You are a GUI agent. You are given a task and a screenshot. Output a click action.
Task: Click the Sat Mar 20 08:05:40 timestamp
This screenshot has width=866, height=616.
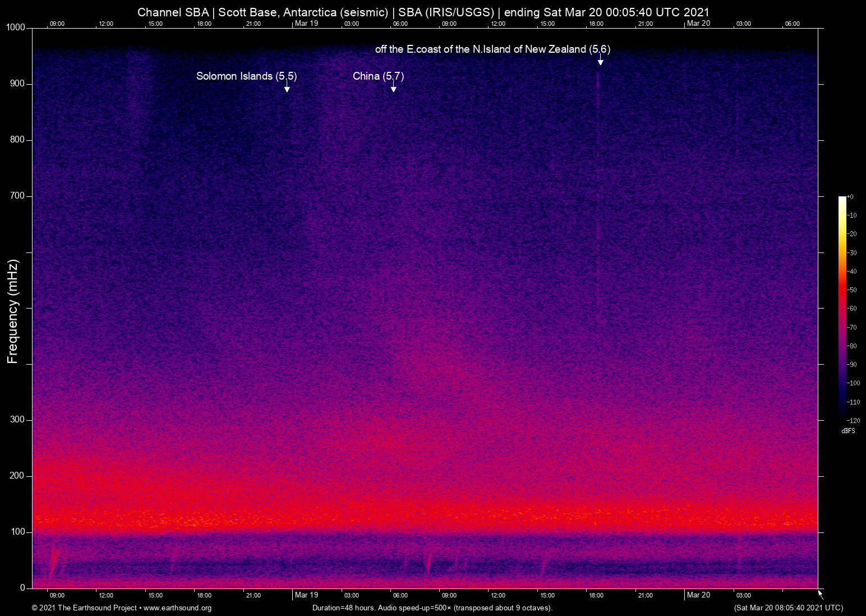tap(788, 608)
